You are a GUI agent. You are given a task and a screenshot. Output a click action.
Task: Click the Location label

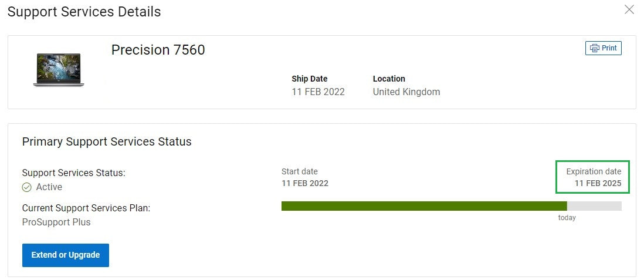click(x=389, y=79)
